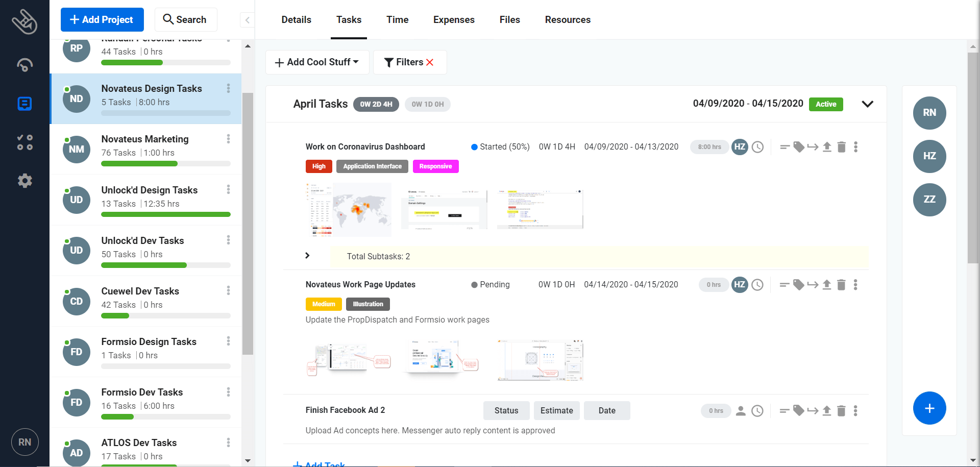Open settings gear in sidebar
Viewport: 980px width, 467px height.
(24, 181)
